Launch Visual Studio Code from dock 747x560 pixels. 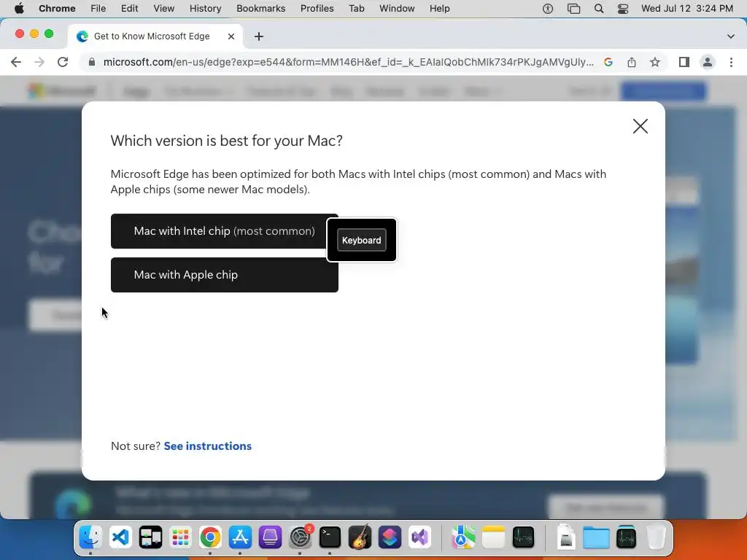tap(120, 537)
